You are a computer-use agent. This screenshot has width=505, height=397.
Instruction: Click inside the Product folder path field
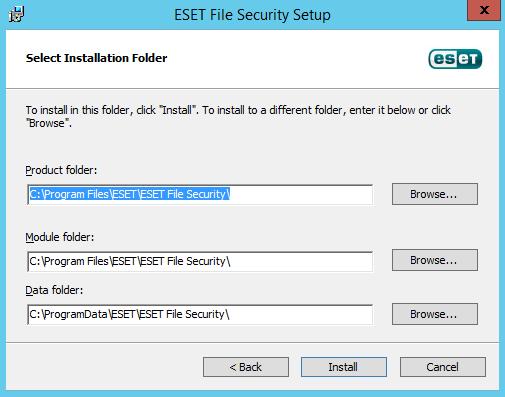pyautogui.click(x=200, y=194)
